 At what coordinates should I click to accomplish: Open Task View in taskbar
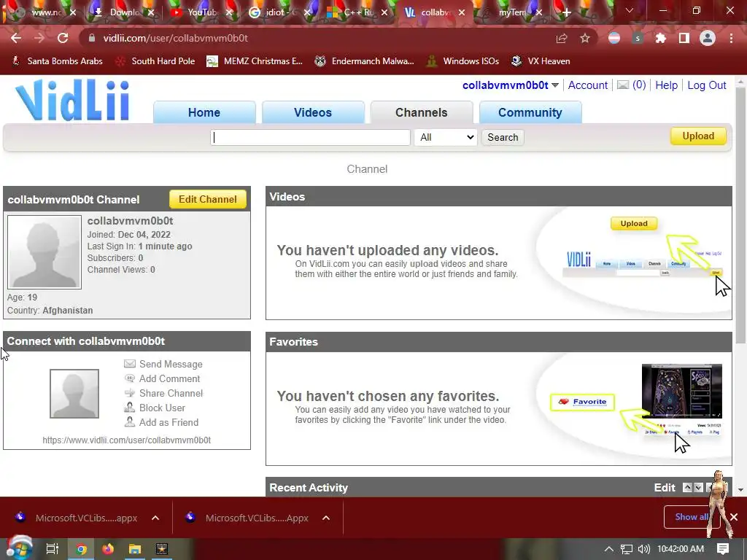52,549
